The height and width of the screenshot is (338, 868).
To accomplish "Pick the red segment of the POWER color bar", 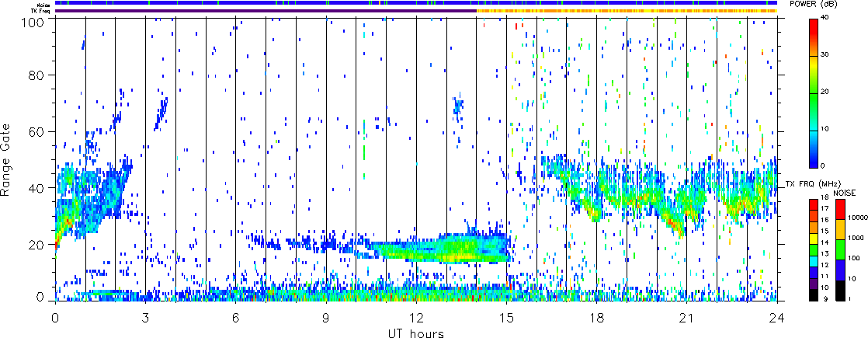I will pos(813,28).
